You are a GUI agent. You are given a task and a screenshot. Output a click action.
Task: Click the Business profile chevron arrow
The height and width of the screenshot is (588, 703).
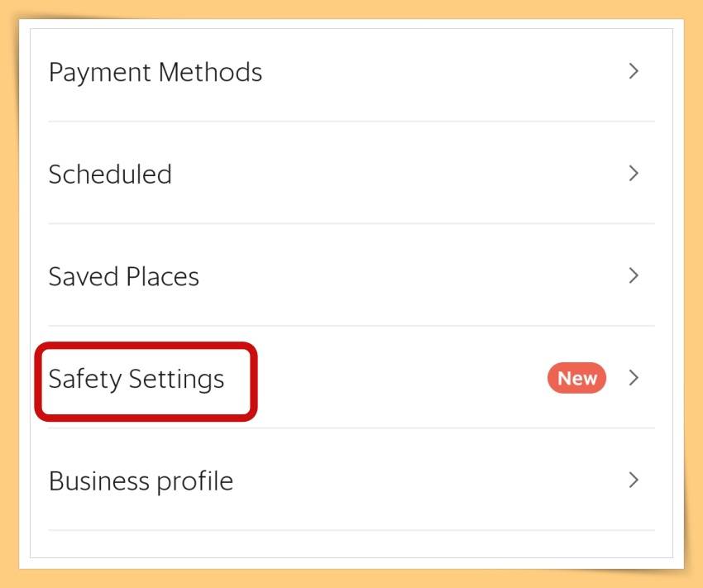(x=634, y=480)
